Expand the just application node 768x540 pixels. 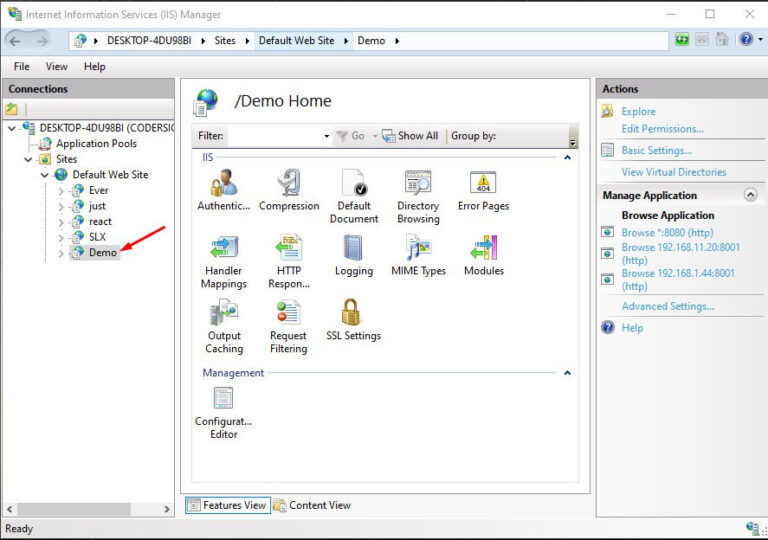(x=61, y=206)
